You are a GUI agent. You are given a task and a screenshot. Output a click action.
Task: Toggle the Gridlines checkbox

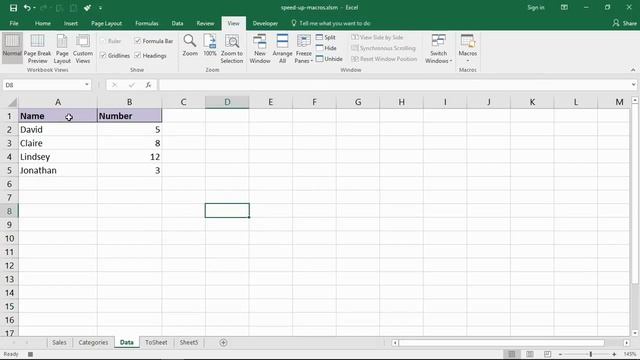115,56
